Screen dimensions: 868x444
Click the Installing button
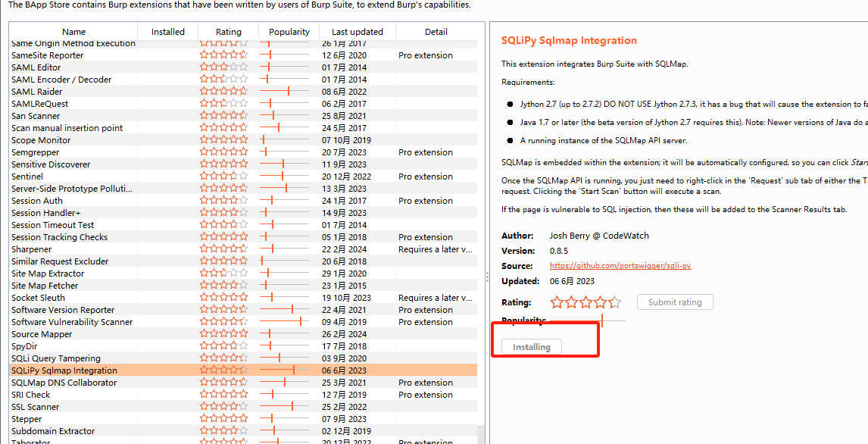(x=532, y=347)
